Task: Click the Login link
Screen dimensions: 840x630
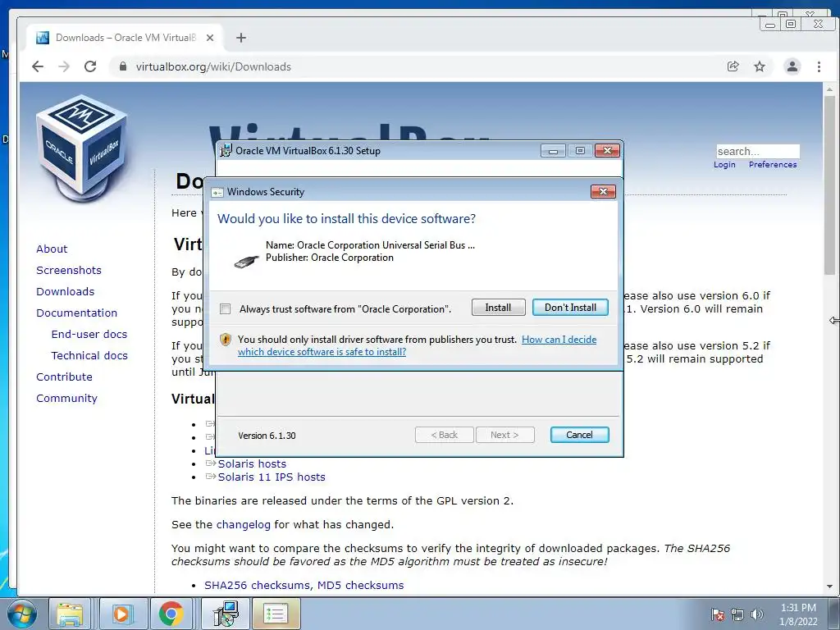Action: [x=724, y=164]
